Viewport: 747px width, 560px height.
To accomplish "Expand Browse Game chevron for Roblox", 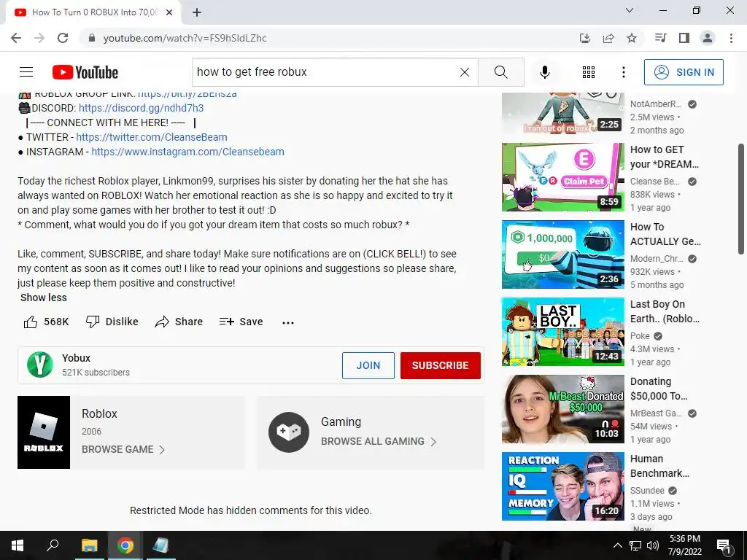I will pyautogui.click(x=162, y=449).
